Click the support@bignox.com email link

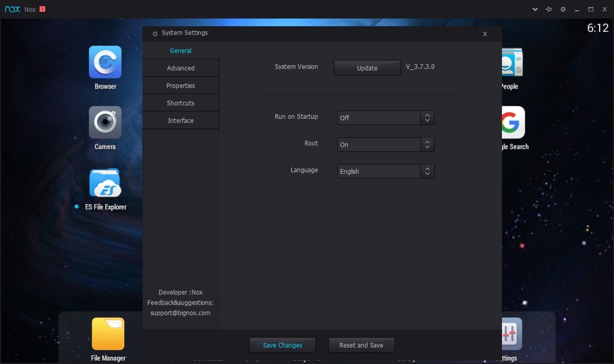pos(180,312)
